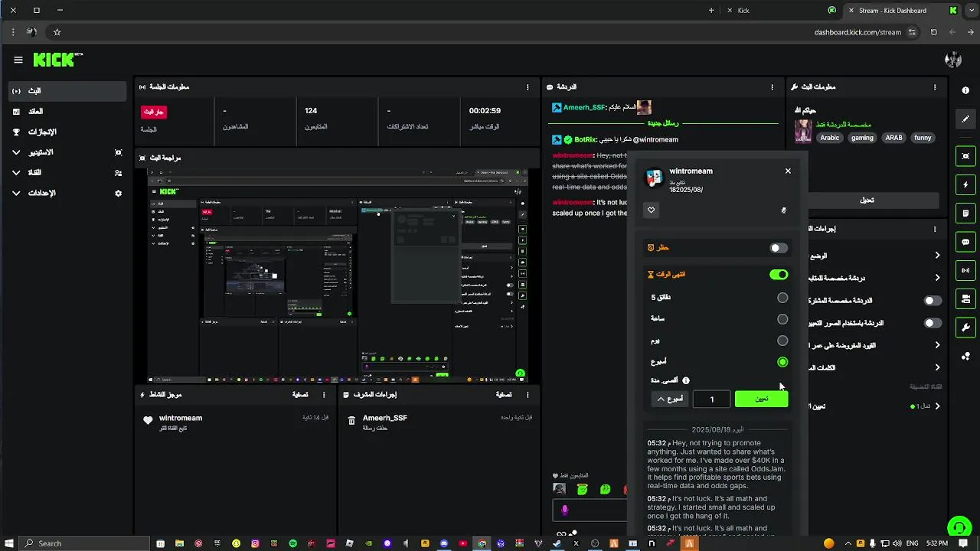This screenshot has width=980, height=551.
Task: Select the one day timeout radio option
Action: pos(782,341)
